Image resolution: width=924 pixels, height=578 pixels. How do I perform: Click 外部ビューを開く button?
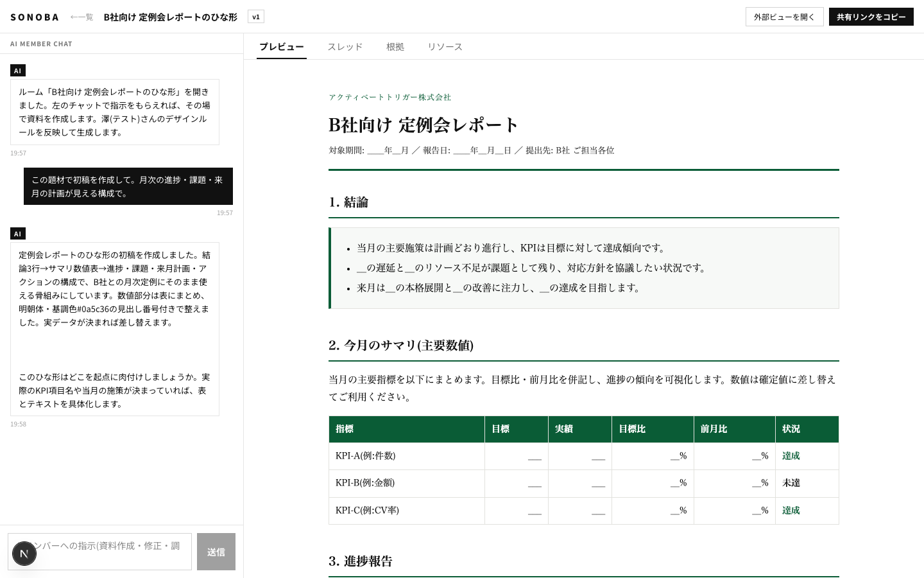click(784, 17)
